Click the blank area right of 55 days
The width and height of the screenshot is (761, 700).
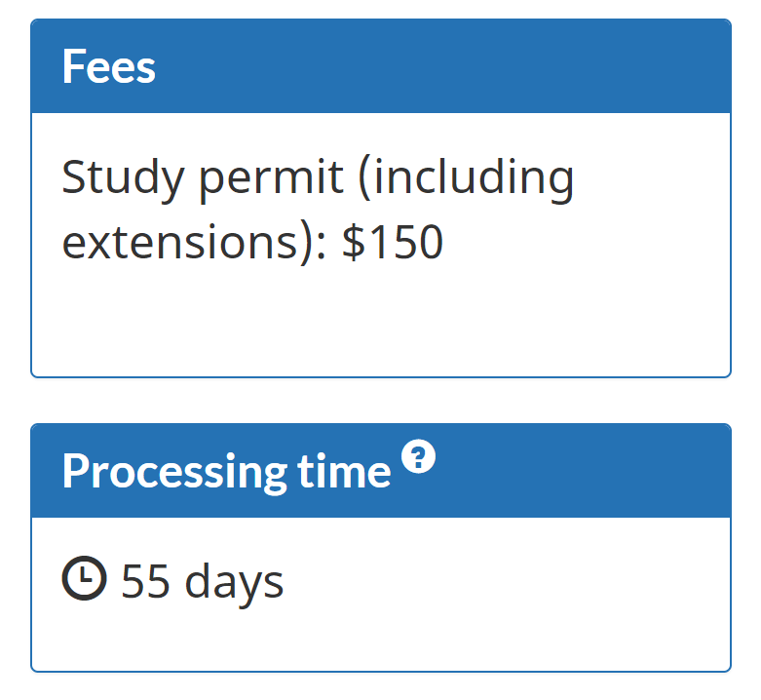pyautogui.click(x=505, y=581)
